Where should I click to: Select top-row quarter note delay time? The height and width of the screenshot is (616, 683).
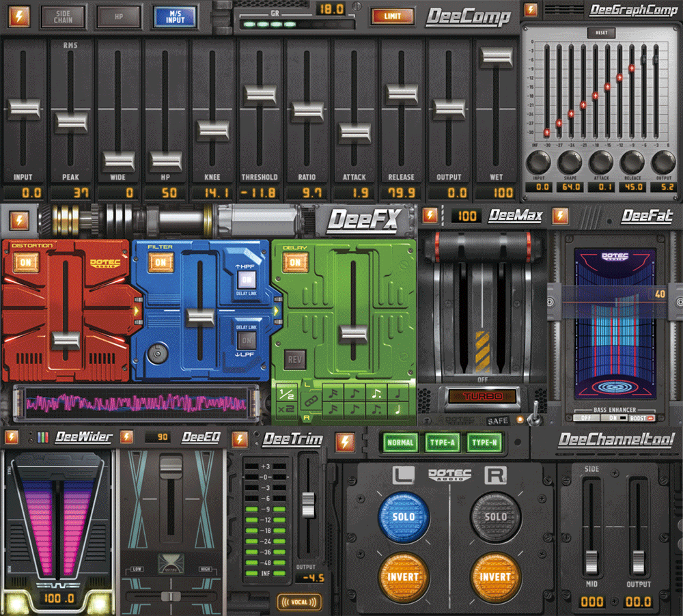(398, 394)
